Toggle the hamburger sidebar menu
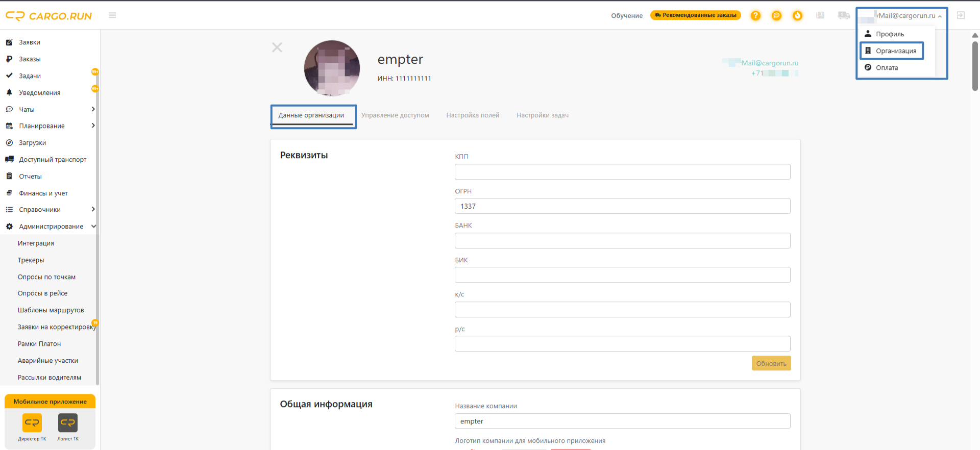The width and height of the screenshot is (980, 450). click(112, 15)
